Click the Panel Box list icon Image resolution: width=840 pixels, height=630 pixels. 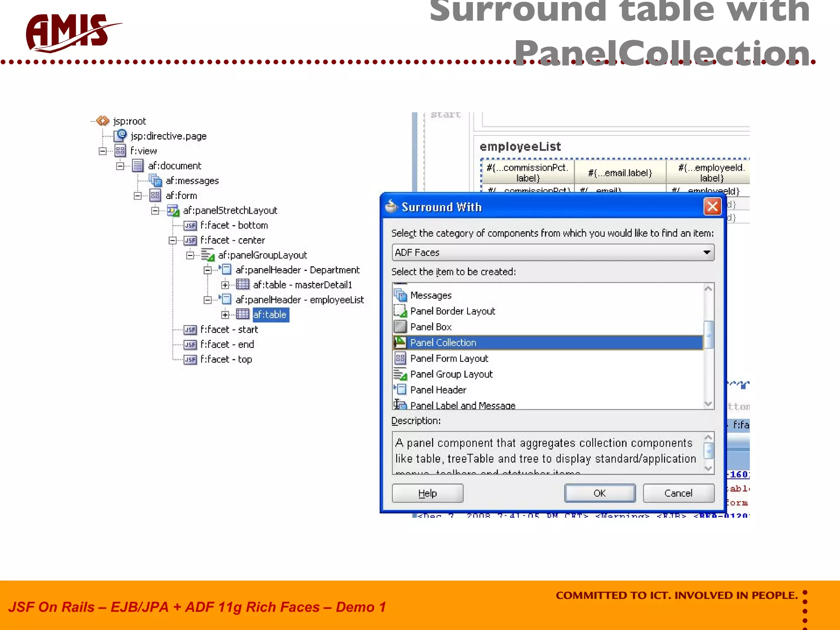pyautogui.click(x=400, y=327)
